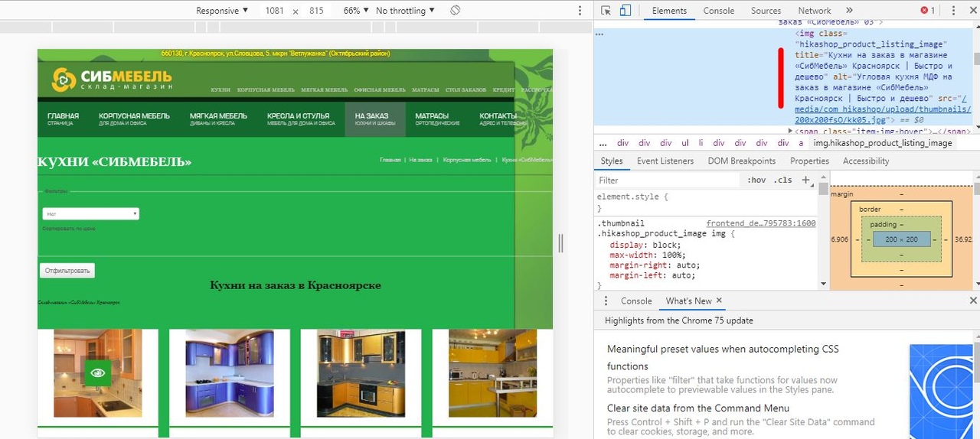Select img.hikashop_product_listing_image breadcrumb node
The height and width of the screenshot is (439, 980).
883,143
